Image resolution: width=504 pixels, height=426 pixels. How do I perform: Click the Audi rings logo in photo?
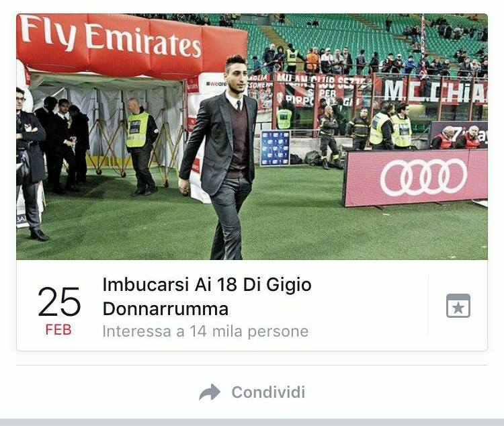coord(423,177)
